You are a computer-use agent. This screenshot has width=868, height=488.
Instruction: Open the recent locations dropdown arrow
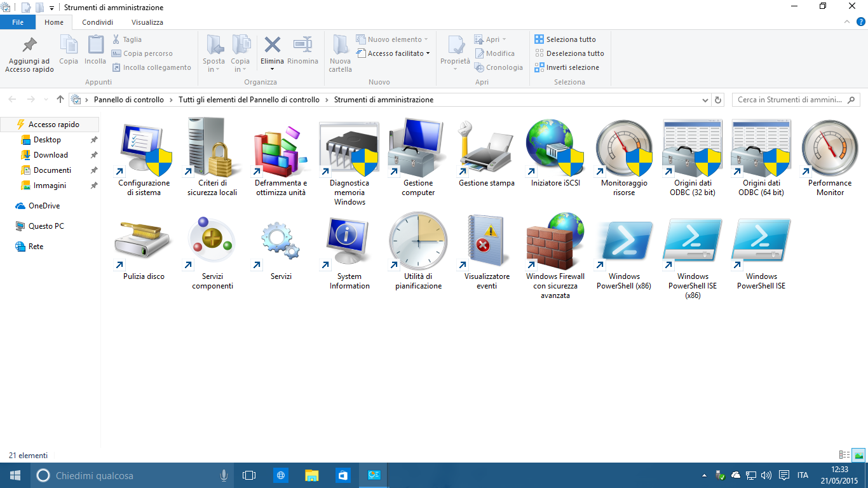(x=46, y=100)
